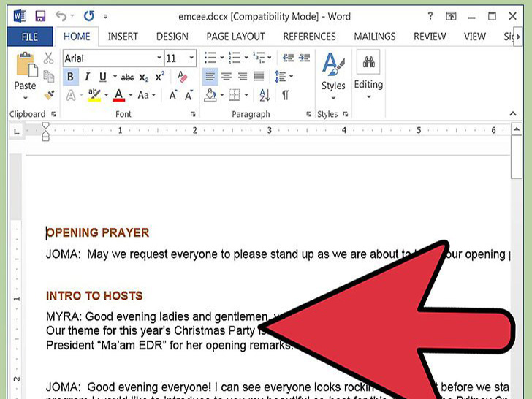Image resolution: width=532 pixels, height=399 pixels.
Task: Open the Paragraph dialog launcher
Action: pyautogui.click(x=308, y=114)
